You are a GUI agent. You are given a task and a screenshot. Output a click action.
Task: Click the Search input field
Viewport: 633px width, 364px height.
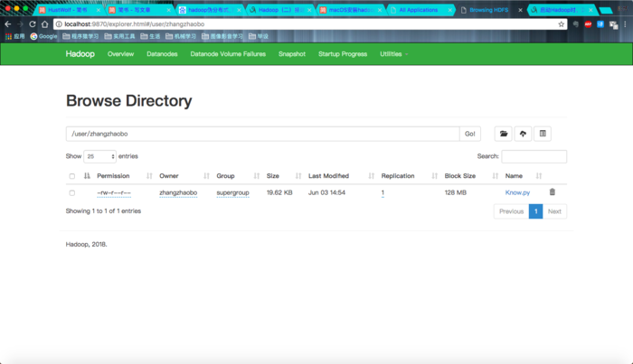[534, 156]
